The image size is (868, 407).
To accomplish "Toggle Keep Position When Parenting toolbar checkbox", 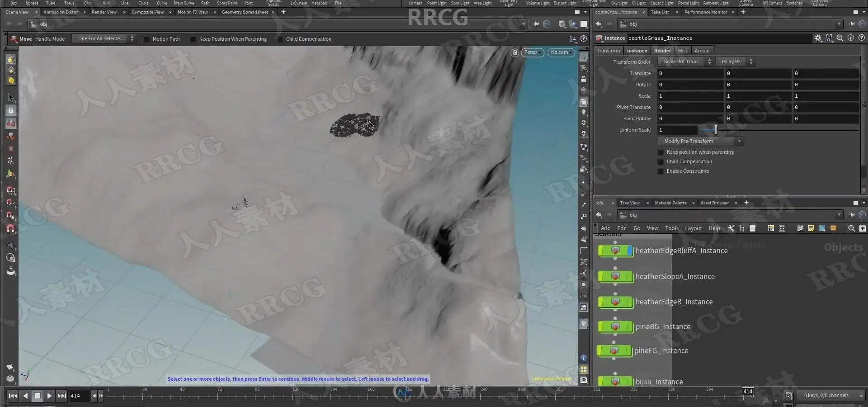I will (193, 39).
